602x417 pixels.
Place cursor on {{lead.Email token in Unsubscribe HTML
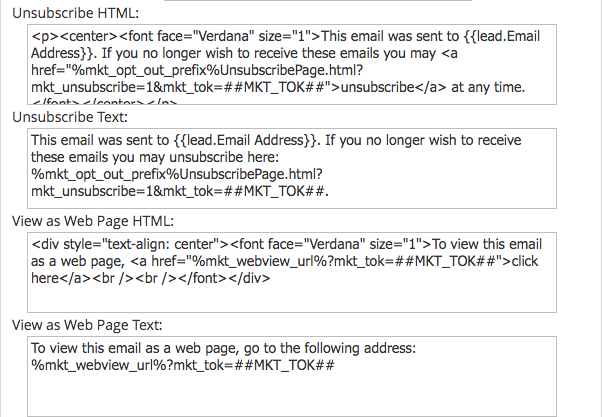(502, 36)
